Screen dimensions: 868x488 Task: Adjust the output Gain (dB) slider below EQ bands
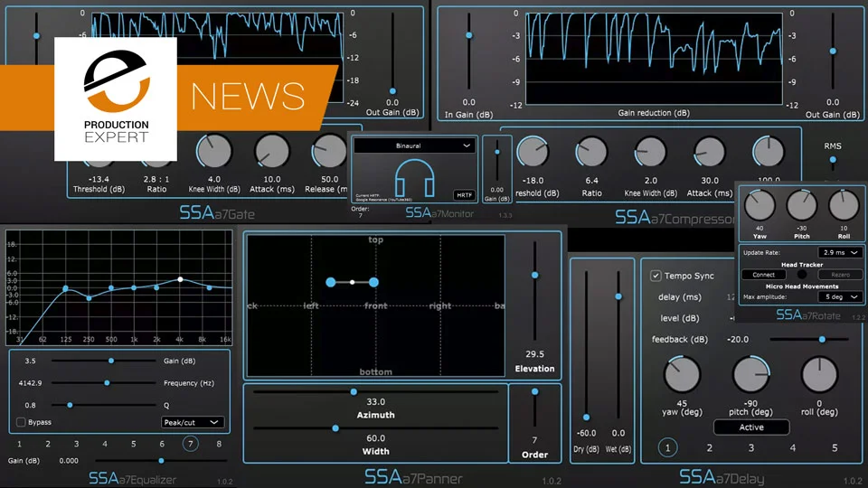coord(161,460)
